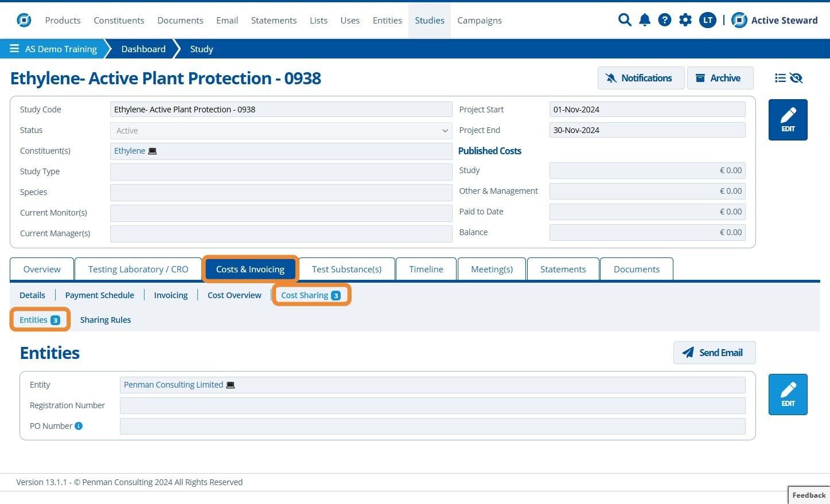Open the LT user avatar menu
The width and height of the screenshot is (830, 504).
[708, 20]
